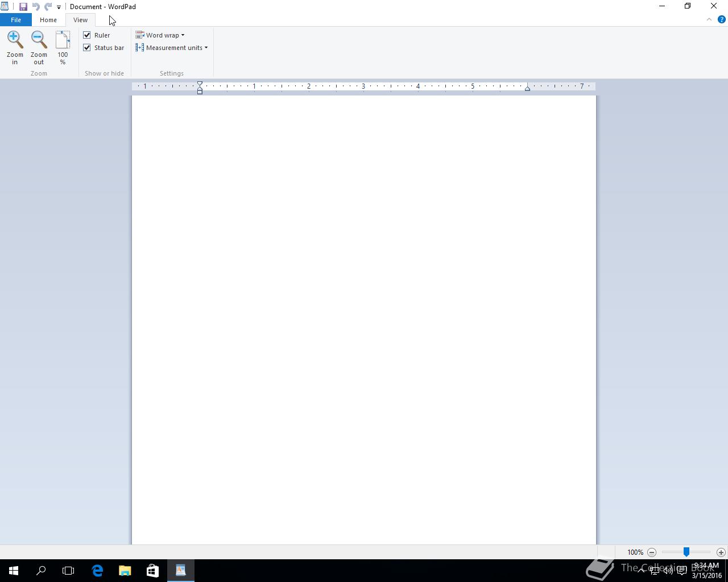Screen dimensions: 728x582
Task: Open File Explorer from taskbar
Action: click(125, 571)
